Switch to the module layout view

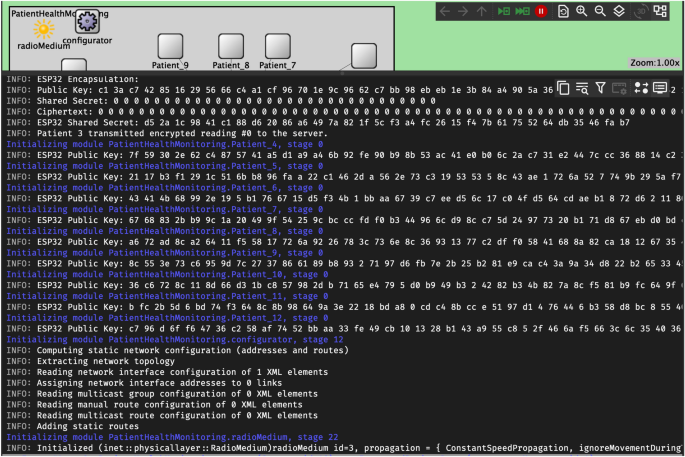tap(660, 11)
